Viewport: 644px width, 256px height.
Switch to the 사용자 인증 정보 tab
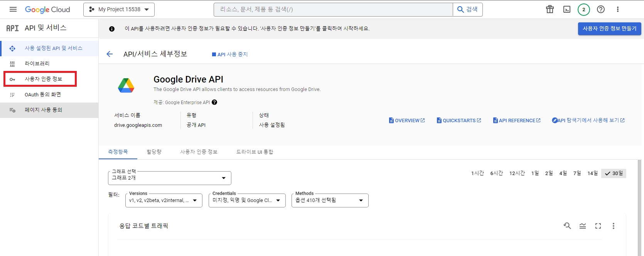click(x=199, y=152)
